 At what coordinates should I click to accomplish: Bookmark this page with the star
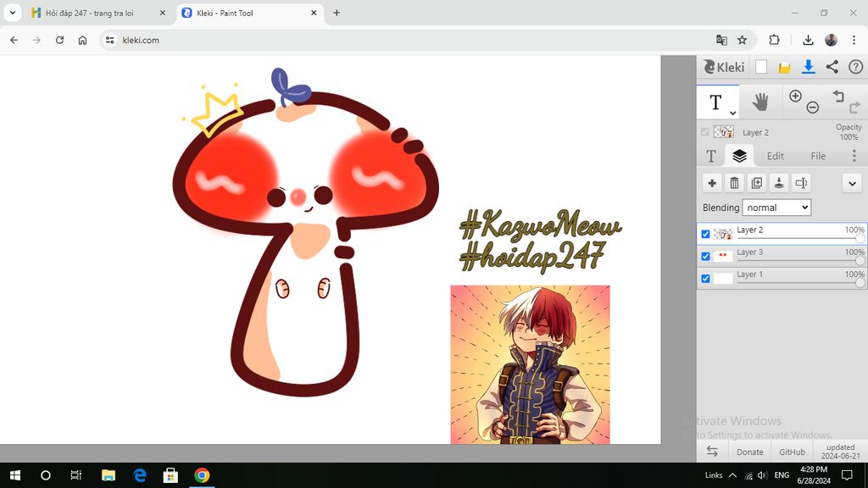[743, 40]
